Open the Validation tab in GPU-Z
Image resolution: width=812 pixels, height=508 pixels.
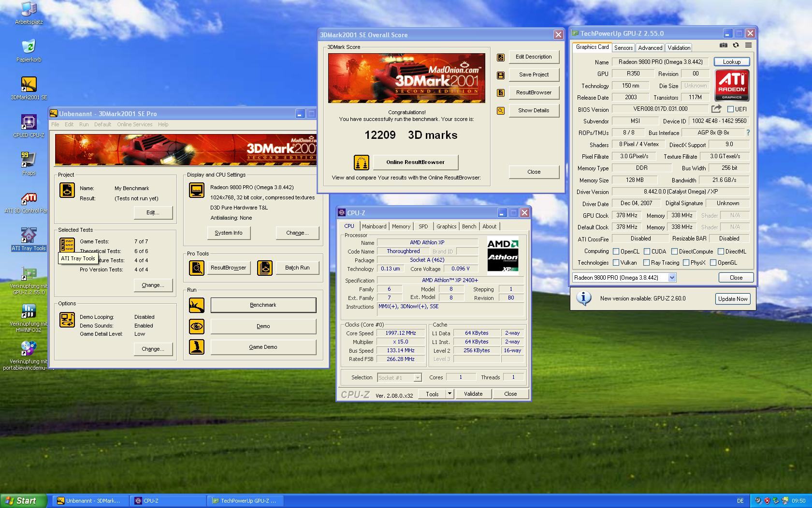coord(679,48)
